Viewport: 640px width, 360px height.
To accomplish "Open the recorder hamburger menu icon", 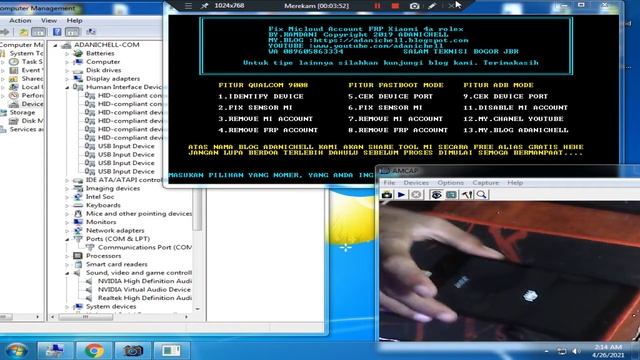I will [x=188, y=6].
